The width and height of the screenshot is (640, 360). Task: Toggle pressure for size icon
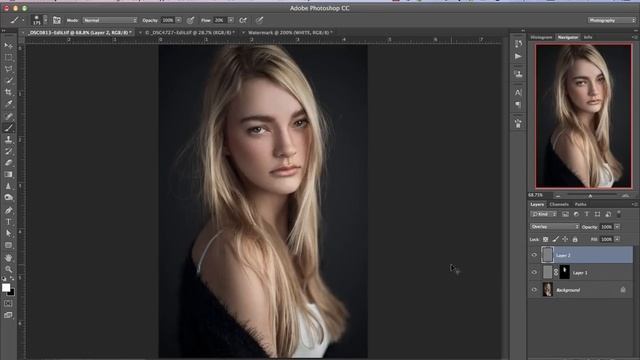(259, 20)
